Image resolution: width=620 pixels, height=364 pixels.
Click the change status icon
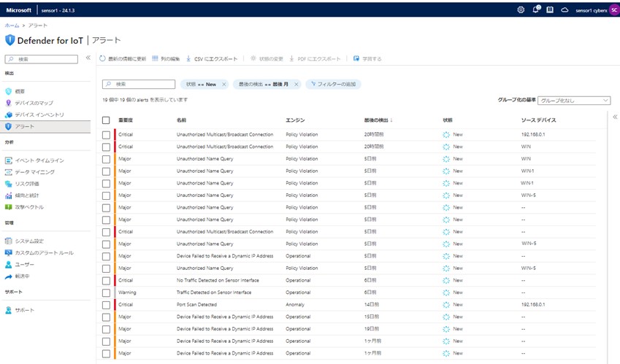(x=253, y=58)
